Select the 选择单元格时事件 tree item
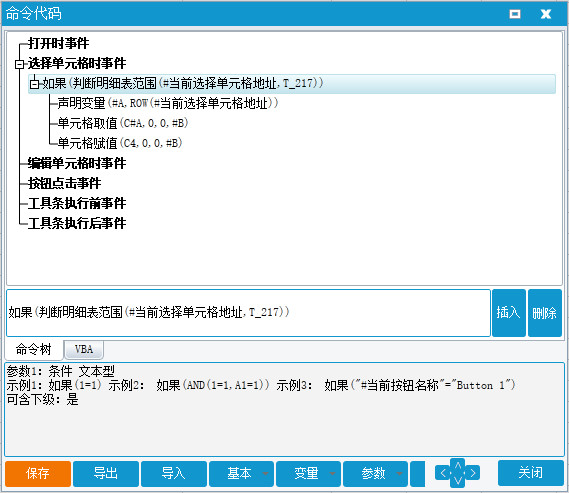The width and height of the screenshot is (569, 493). click(x=77, y=63)
